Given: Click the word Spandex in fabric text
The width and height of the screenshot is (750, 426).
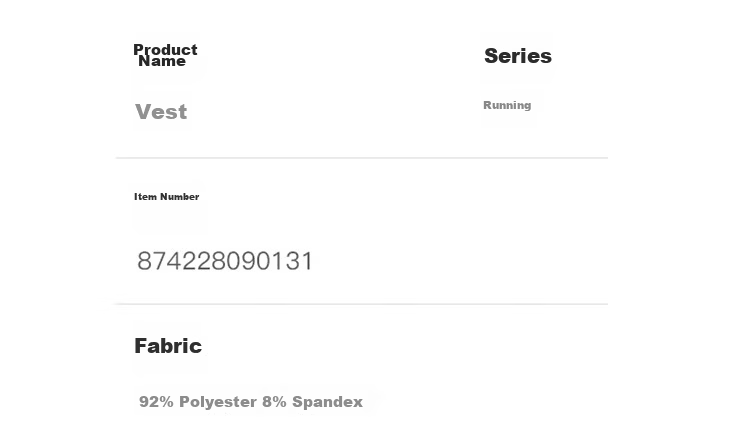Looking at the screenshot, I should click(x=327, y=402).
